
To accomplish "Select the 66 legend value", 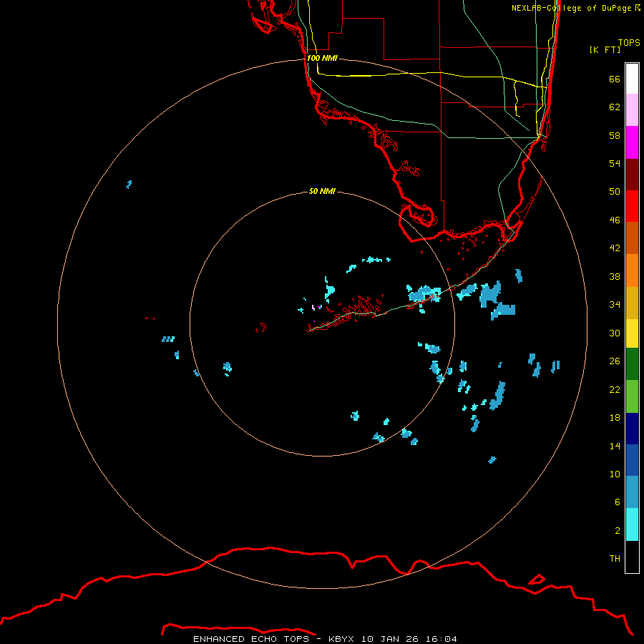I will point(615,79).
